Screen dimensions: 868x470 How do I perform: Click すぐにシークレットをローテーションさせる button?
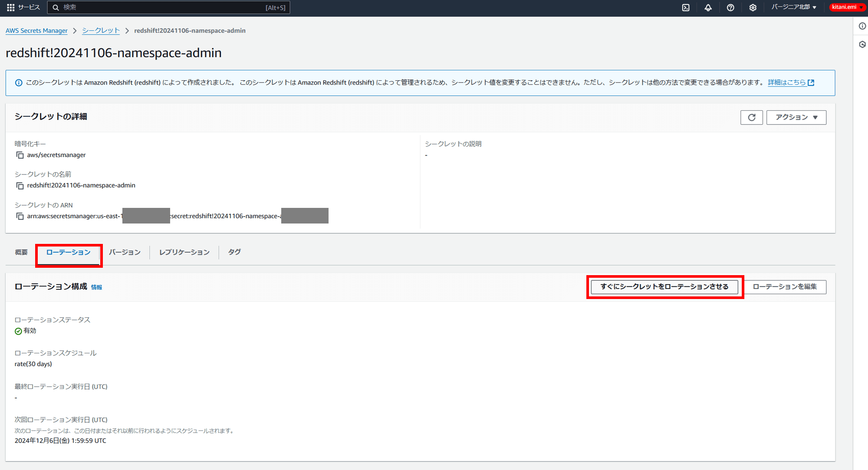tap(664, 286)
